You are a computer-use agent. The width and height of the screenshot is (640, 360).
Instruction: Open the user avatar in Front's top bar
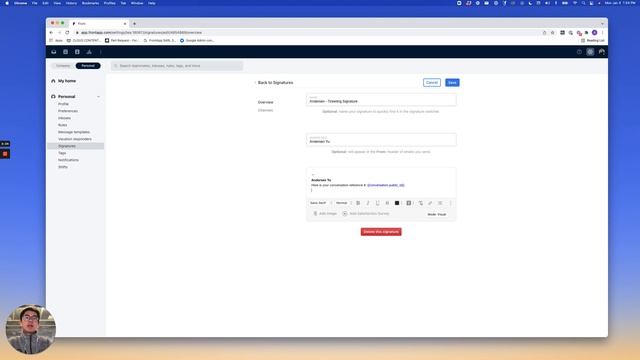coord(602,52)
